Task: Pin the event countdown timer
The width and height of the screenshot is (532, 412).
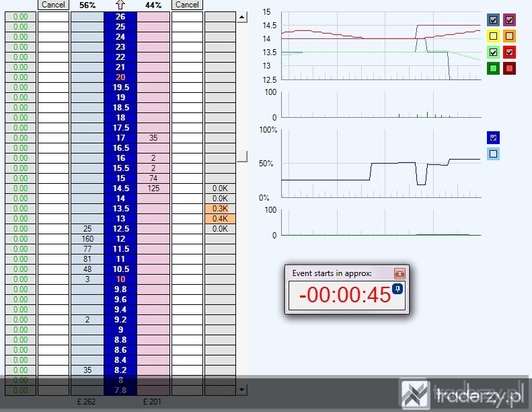Action: pos(397,289)
